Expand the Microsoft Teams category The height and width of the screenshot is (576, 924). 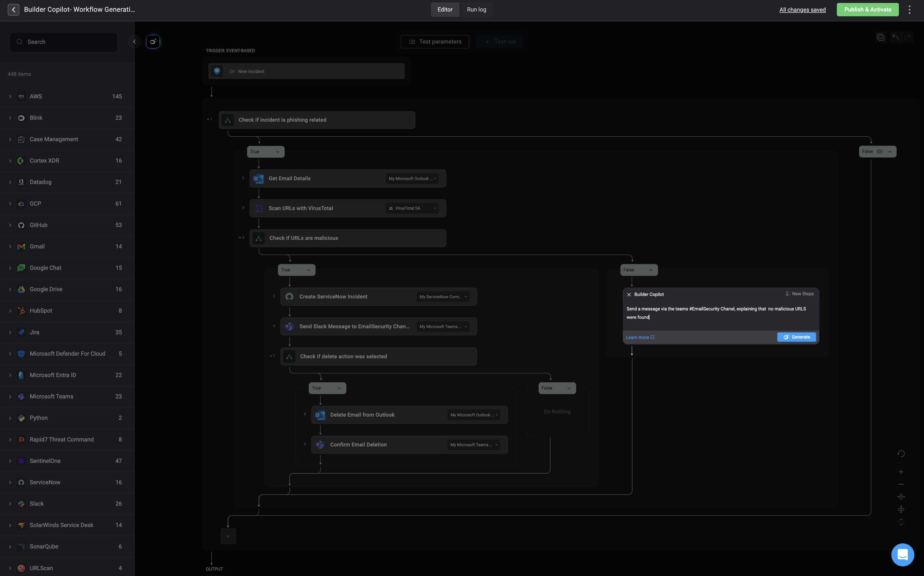(10, 397)
